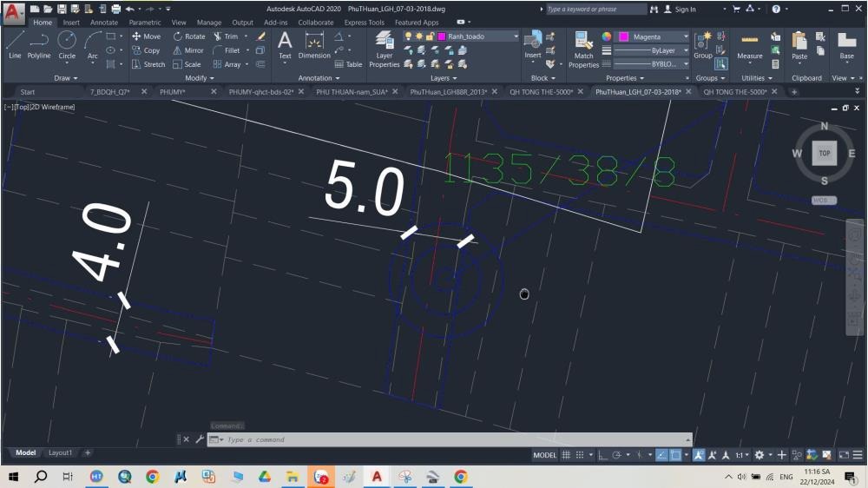The image size is (868, 488).
Task: Open the 1:1 annotation scale dropdown
Action: [742, 455]
